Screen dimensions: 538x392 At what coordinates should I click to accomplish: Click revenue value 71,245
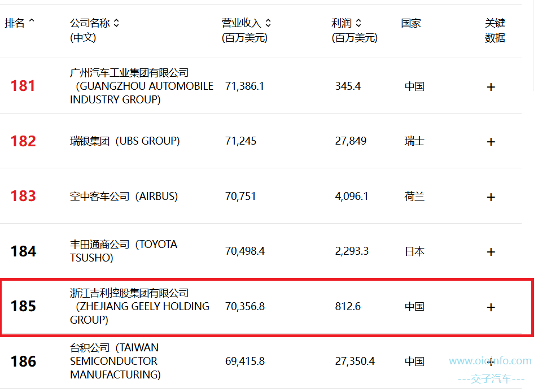[240, 141]
